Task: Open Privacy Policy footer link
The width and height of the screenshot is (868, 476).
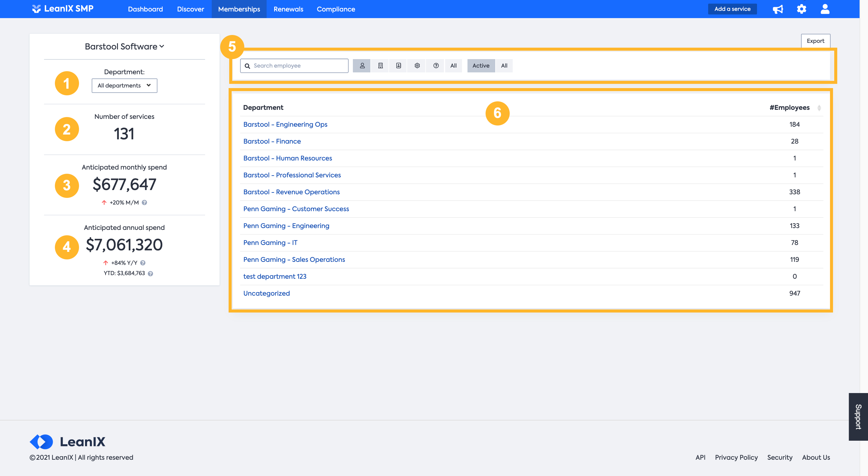Action: (736, 458)
